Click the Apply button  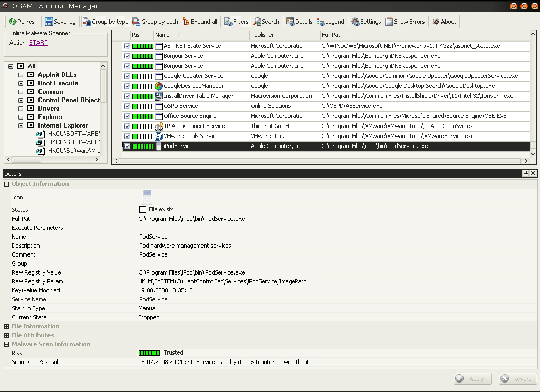[x=472, y=379]
